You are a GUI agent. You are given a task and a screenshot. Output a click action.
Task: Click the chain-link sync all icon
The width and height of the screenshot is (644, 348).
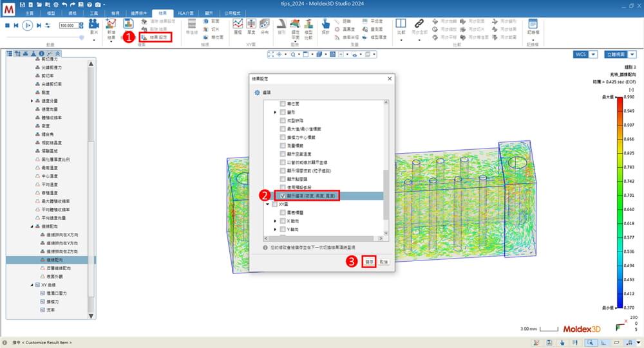click(x=419, y=24)
